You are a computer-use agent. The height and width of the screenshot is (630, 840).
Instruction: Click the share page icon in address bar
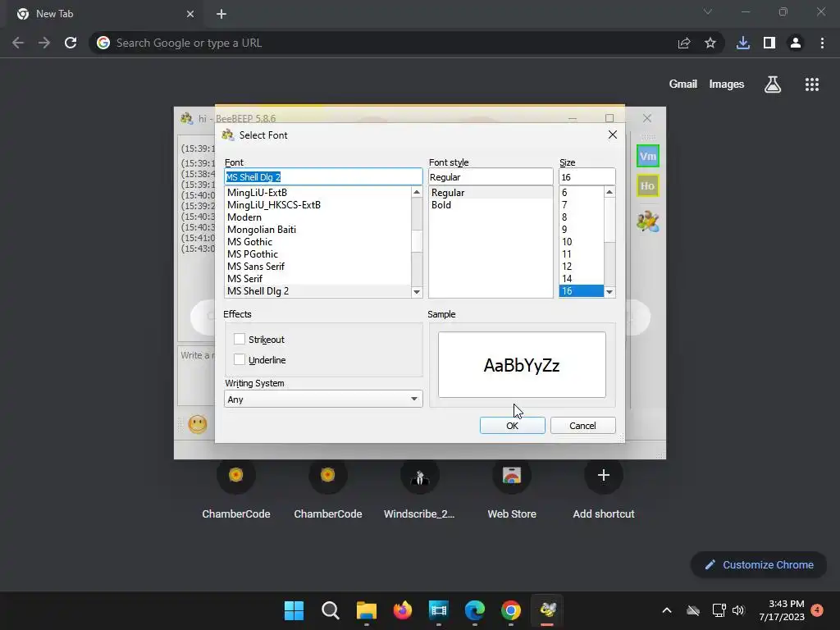[684, 43]
